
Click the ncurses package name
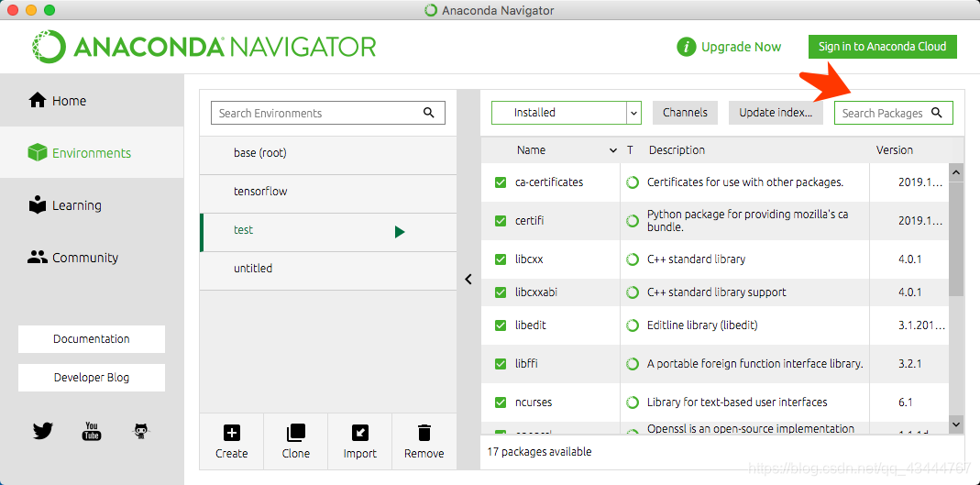point(534,402)
